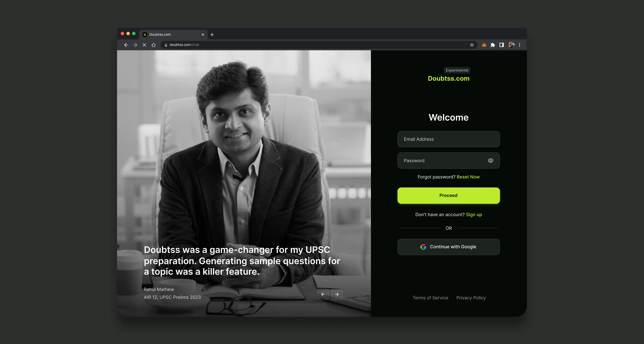Click the Rahul Mathew name text

[x=159, y=289]
